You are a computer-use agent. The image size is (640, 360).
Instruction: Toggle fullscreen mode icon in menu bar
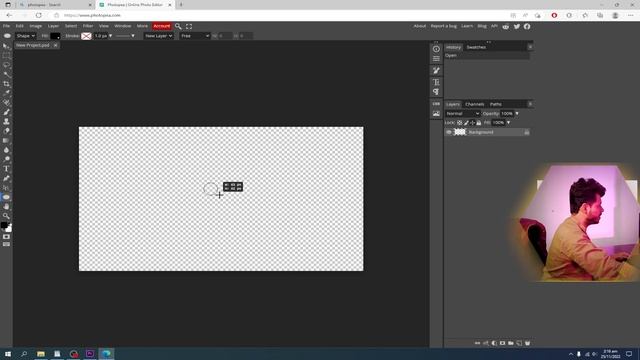pyautogui.click(x=189, y=26)
